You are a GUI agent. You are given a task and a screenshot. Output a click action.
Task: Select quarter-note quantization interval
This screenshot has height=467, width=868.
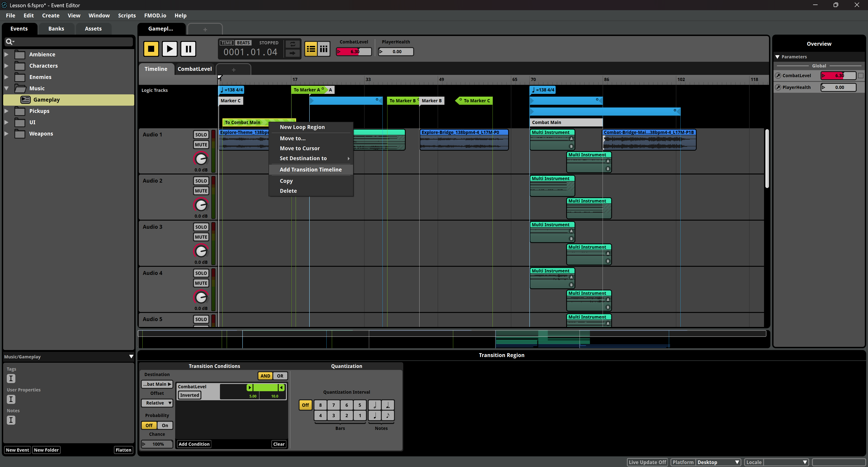click(375, 415)
